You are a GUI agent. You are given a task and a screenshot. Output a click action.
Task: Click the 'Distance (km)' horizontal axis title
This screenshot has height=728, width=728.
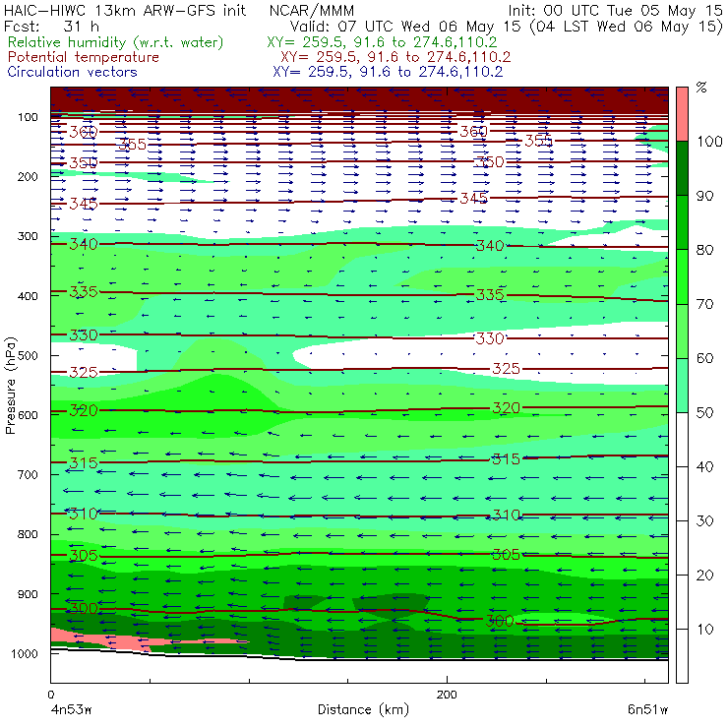(363, 709)
